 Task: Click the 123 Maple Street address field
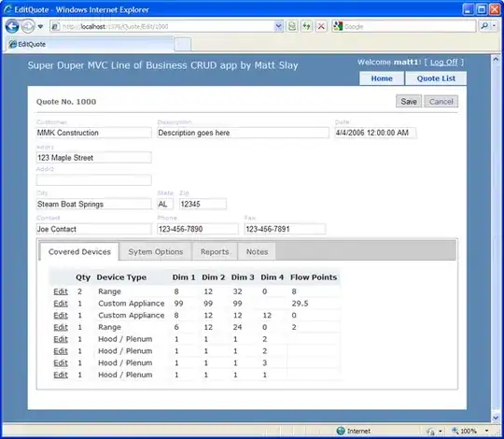tap(94, 158)
